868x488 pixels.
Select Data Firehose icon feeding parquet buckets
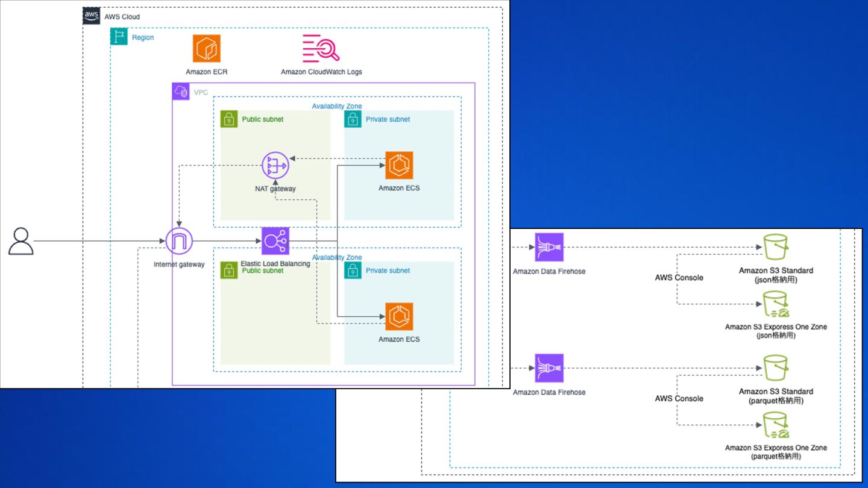pyautogui.click(x=549, y=368)
